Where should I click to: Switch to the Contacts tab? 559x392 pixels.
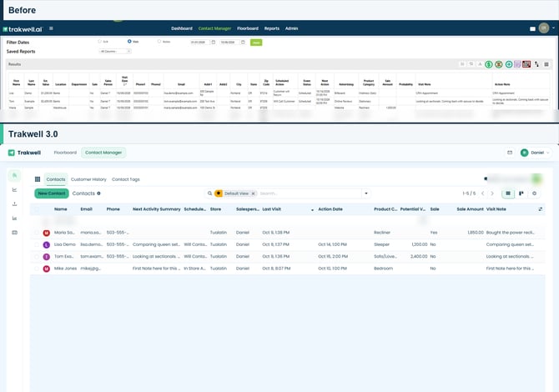pyautogui.click(x=56, y=179)
